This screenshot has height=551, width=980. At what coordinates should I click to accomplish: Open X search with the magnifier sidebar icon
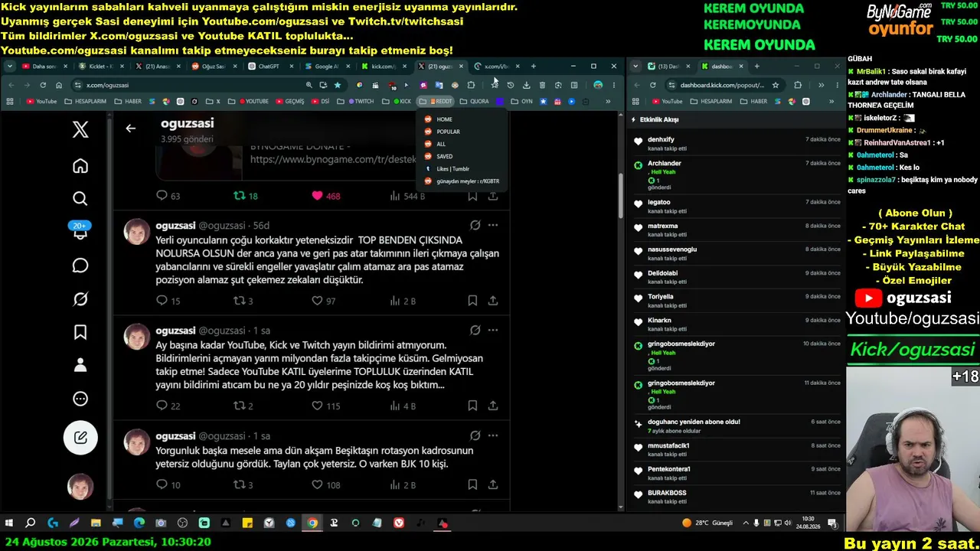coord(80,199)
